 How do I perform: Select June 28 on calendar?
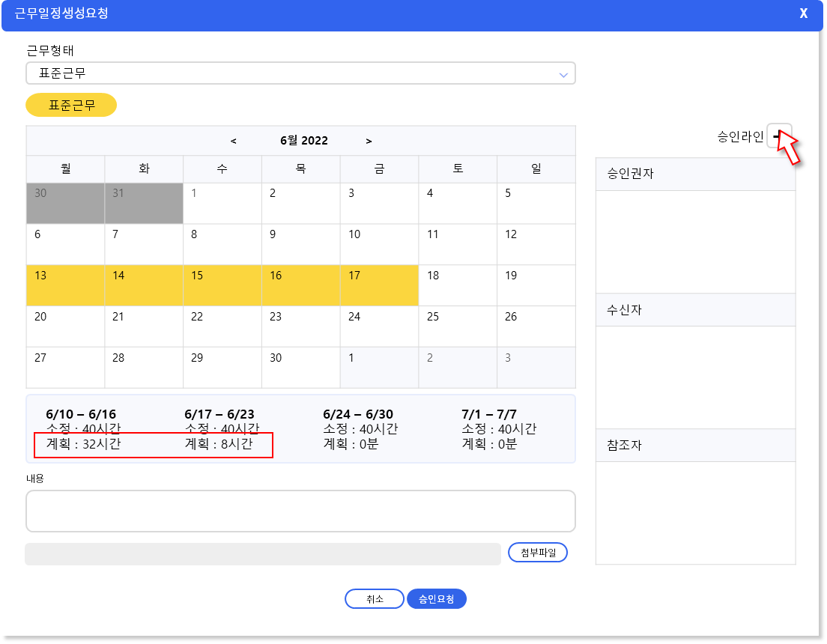tap(144, 368)
